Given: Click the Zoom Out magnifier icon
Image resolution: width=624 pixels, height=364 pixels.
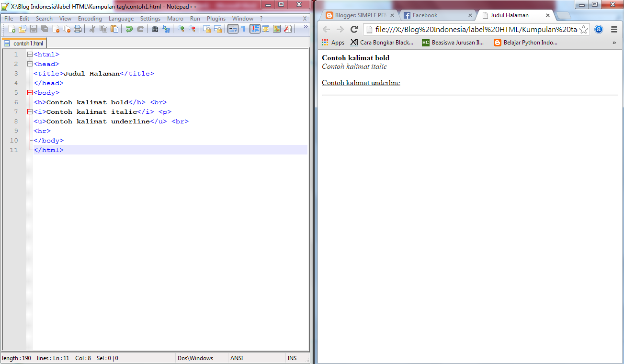Looking at the screenshot, I should coord(192,29).
